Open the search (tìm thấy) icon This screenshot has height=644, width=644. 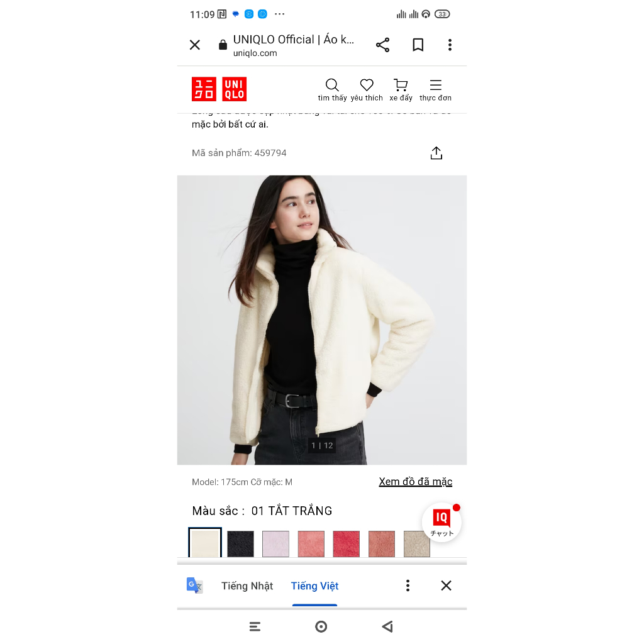tap(332, 89)
